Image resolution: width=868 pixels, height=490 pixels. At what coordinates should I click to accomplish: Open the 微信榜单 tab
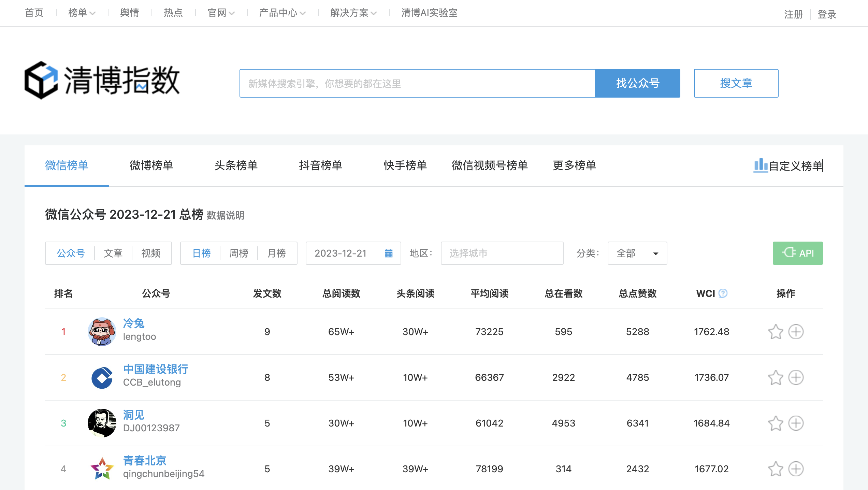pyautogui.click(x=67, y=165)
